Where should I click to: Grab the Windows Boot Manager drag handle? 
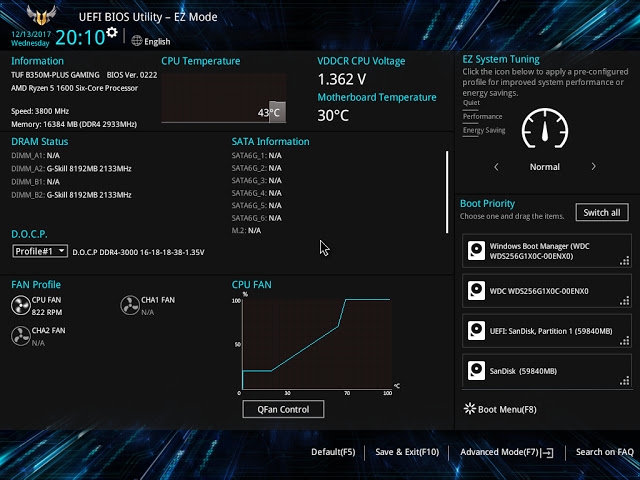coord(624,261)
